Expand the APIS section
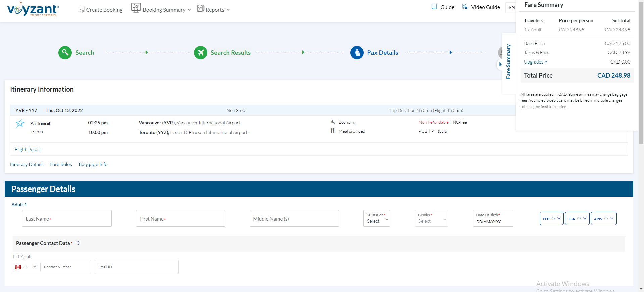Image resolution: width=644 pixels, height=292 pixels. pyautogui.click(x=603, y=219)
